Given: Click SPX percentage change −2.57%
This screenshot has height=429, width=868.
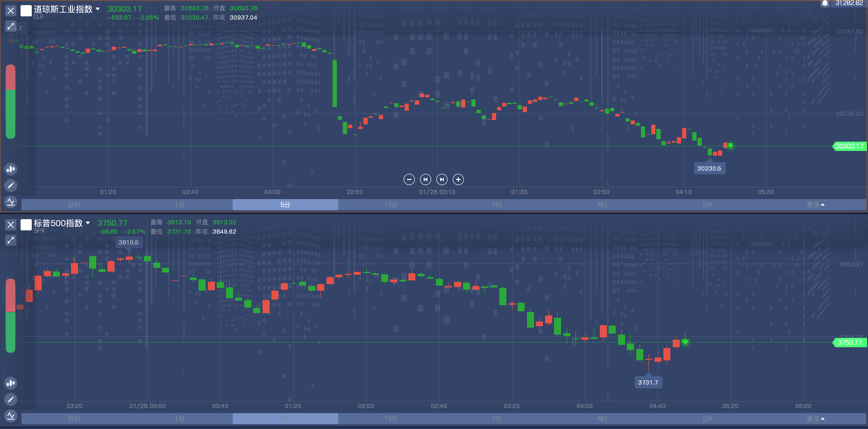Looking at the screenshot, I should (135, 232).
